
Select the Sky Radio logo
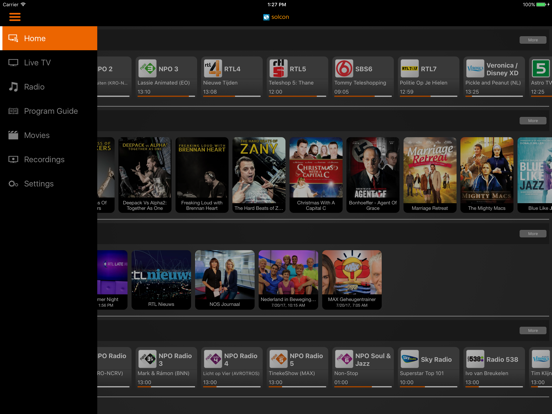(409, 359)
